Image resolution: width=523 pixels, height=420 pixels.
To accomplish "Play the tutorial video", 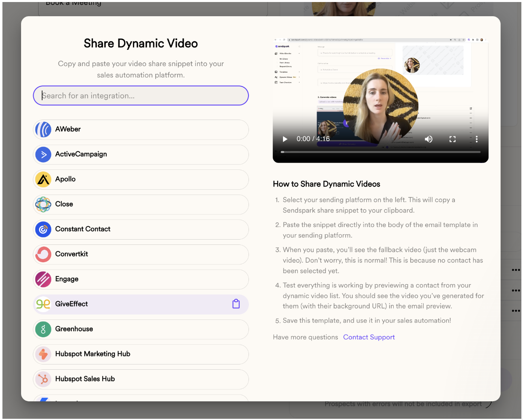I will coord(285,139).
